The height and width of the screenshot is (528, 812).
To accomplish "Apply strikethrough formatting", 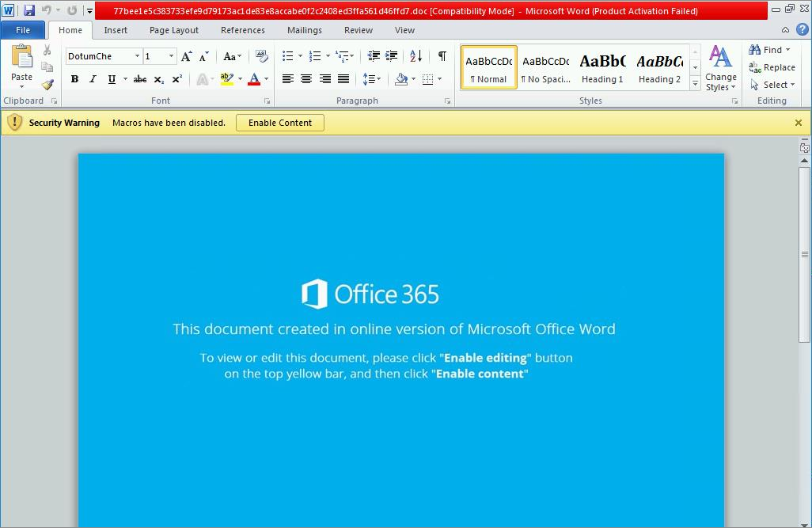I will (x=138, y=78).
